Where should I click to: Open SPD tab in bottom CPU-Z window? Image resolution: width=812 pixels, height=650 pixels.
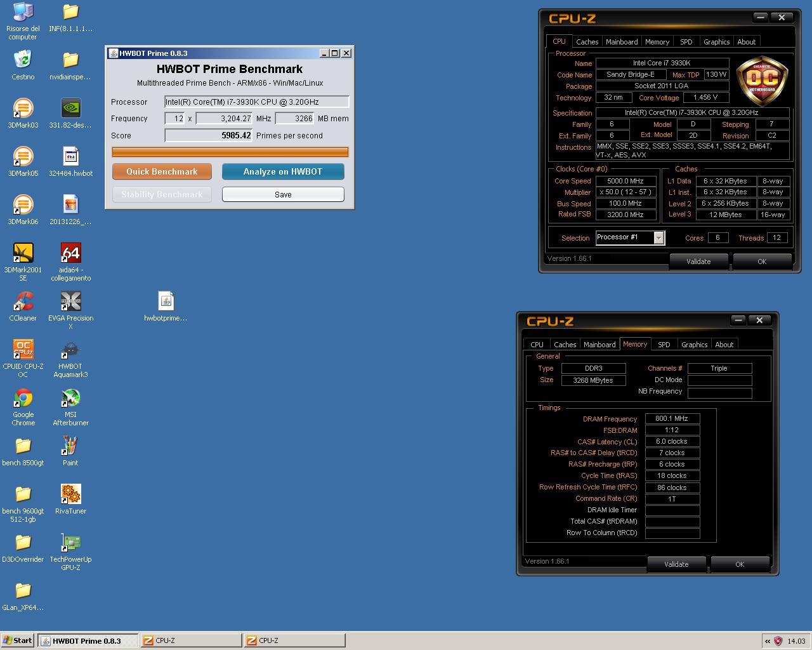[664, 345]
